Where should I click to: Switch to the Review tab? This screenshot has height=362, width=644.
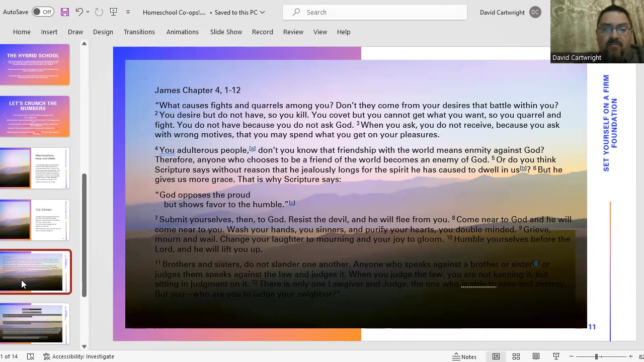coord(293,32)
